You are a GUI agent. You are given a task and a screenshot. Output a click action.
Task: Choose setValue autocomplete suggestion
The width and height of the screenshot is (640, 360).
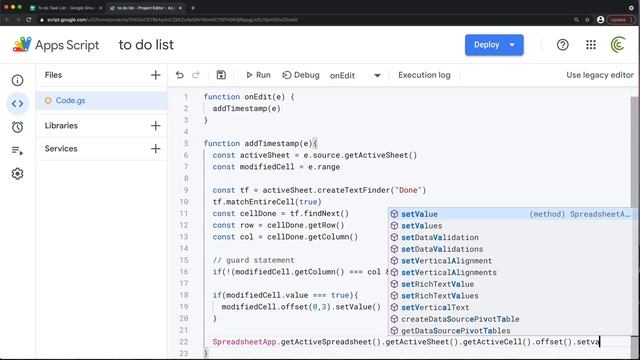click(512, 214)
